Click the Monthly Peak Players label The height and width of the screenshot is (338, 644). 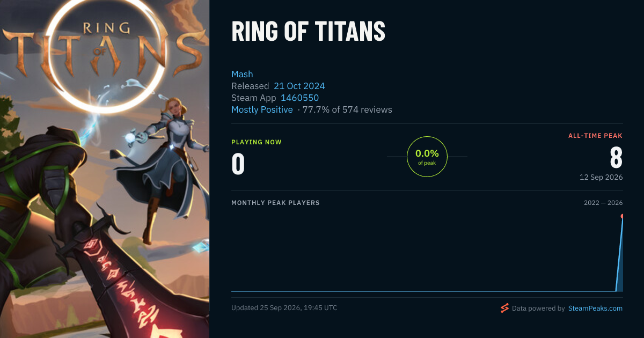(x=275, y=203)
